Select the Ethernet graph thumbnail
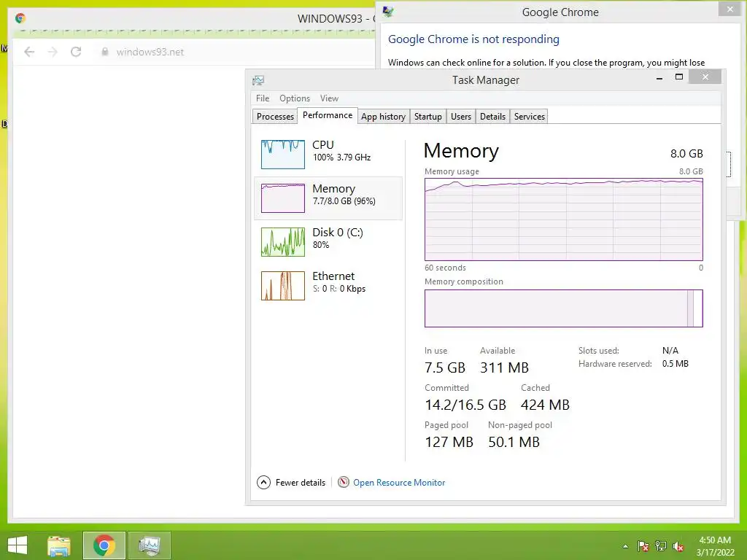Image resolution: width=747 pixels, height=560 pixels. point(282,286)
